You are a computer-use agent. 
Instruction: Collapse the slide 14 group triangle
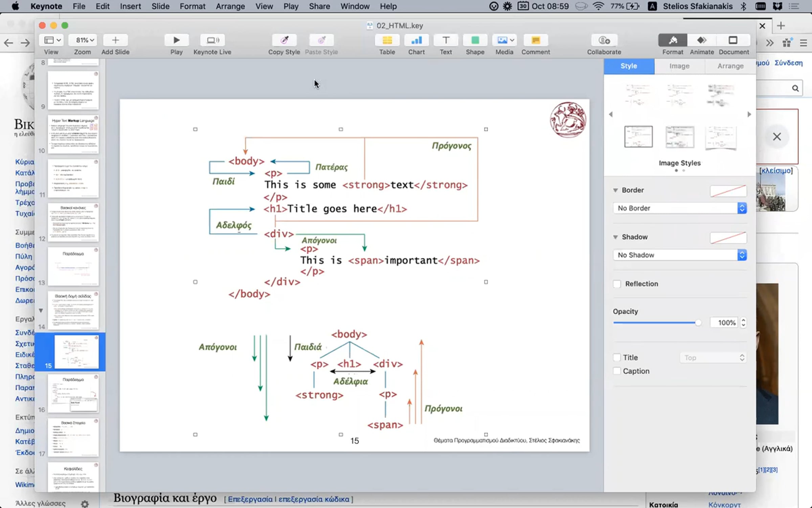coord(41,310)
